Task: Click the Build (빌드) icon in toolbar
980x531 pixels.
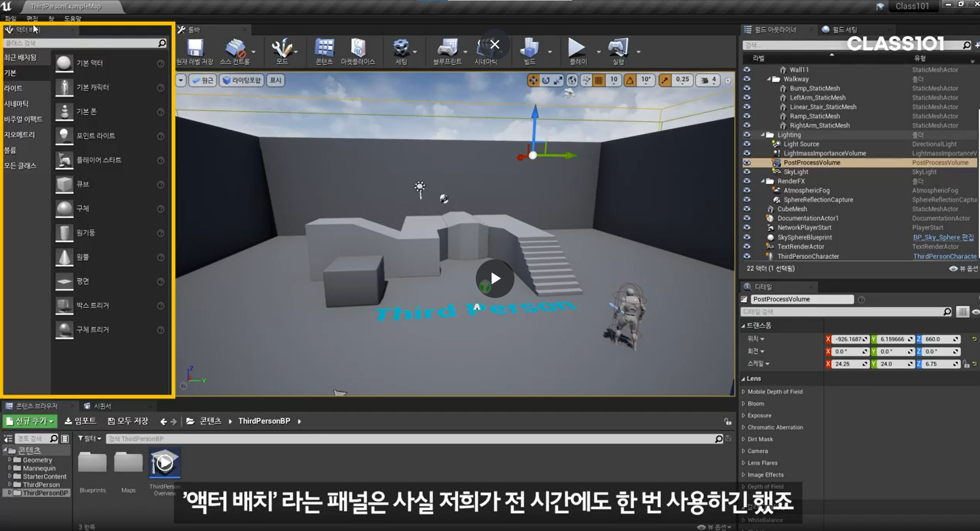Action: click(529, 48)
